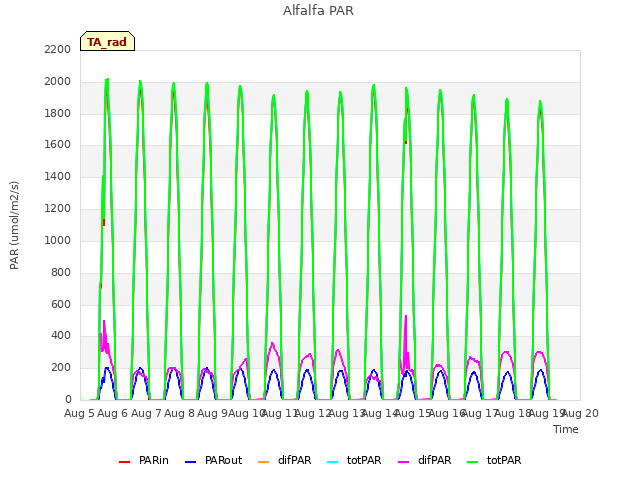Viewport: 640px width, 480px height.
Task: Click the Aug 8 x-axis tick label
Action: coord(180,413)
